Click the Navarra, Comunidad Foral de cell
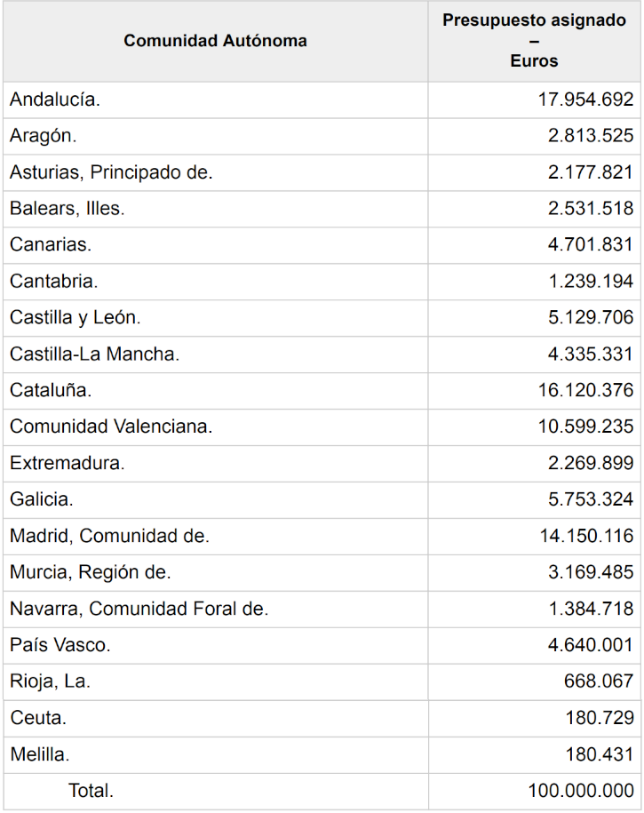 click(x=139, y=609)
